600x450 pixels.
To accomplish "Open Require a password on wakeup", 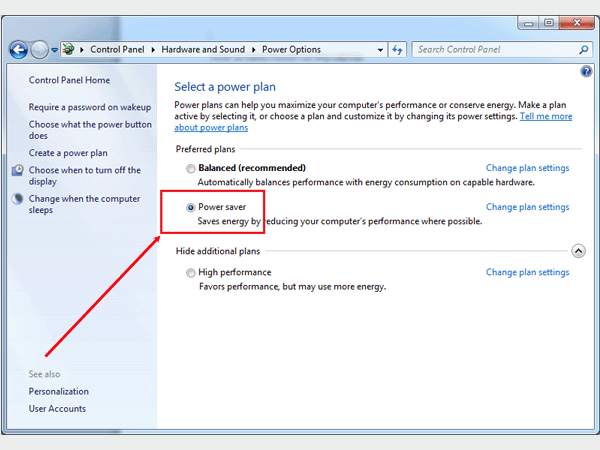I will coord(90,107).
